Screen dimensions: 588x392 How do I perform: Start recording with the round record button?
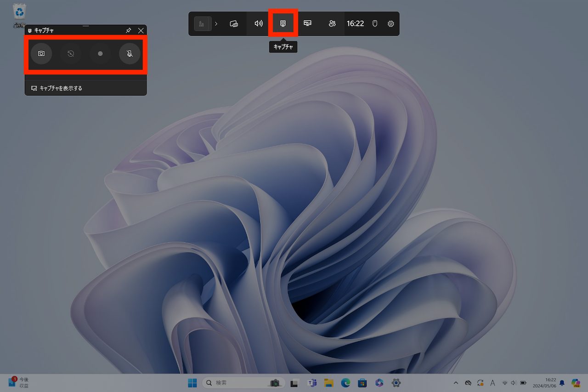tap(100, 54)
